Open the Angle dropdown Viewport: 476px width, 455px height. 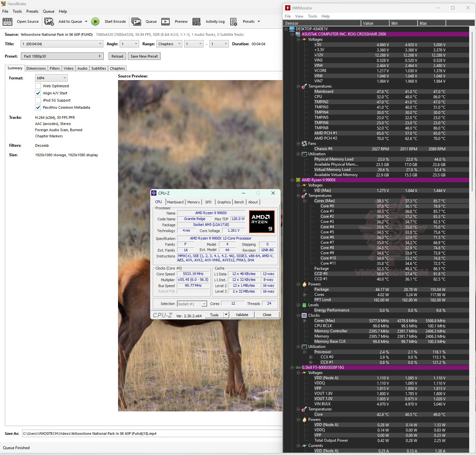tap(129, 44)
